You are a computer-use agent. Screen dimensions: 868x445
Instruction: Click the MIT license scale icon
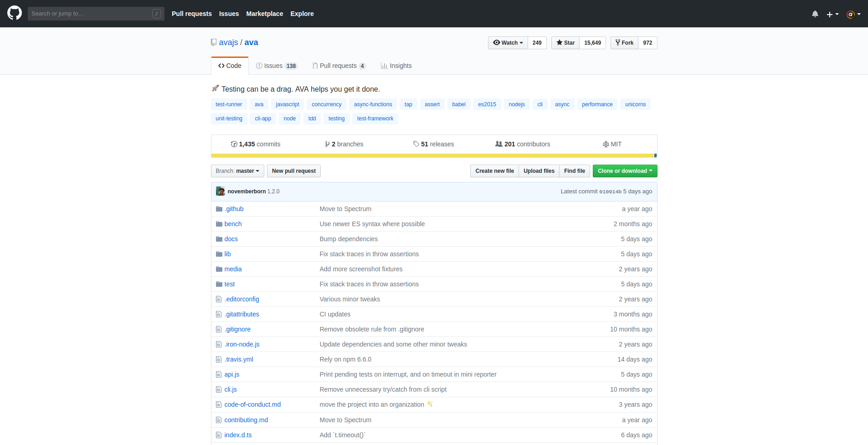pyautogui.click(x=606, y=144)
